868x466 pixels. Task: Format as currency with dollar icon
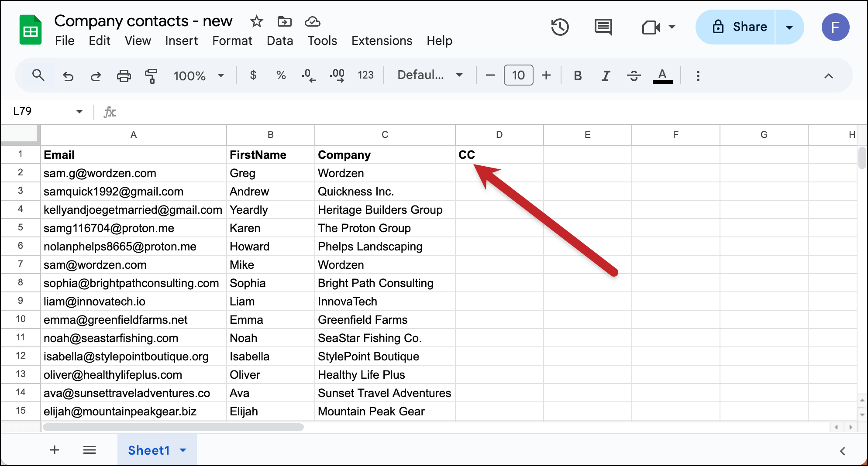tap(253, 75)
